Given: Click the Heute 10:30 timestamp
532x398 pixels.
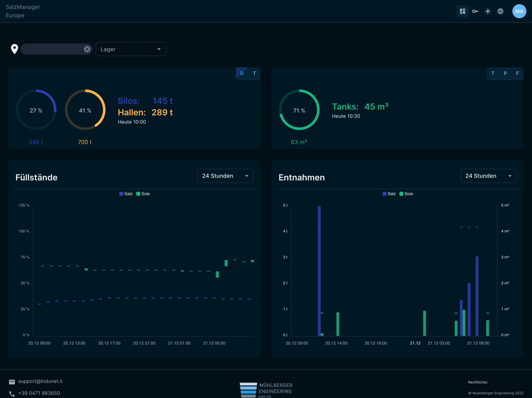Looking at the screenshot, I should [x=346, y=116].
